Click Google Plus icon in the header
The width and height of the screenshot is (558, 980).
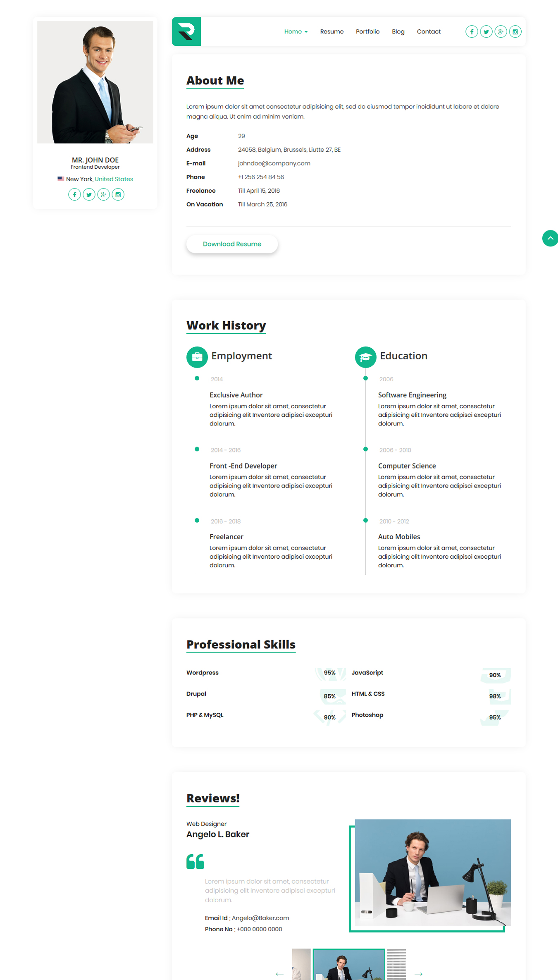(x=501, y=32)
